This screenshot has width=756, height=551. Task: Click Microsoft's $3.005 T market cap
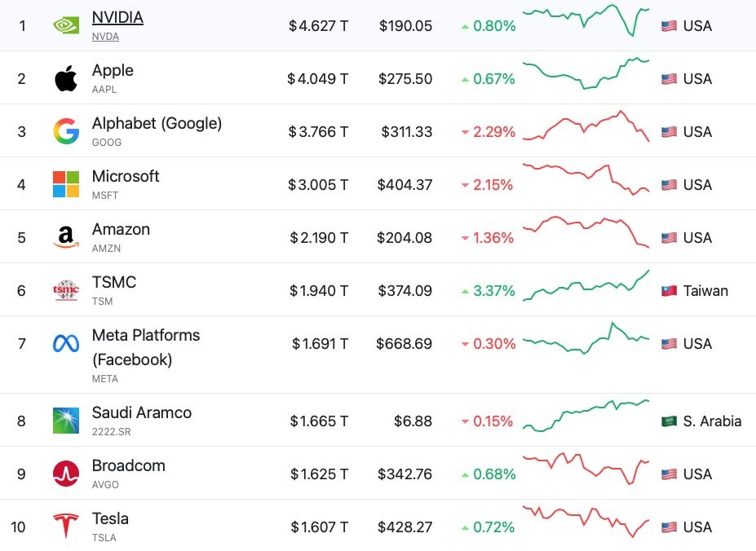(x=318, y=185)
